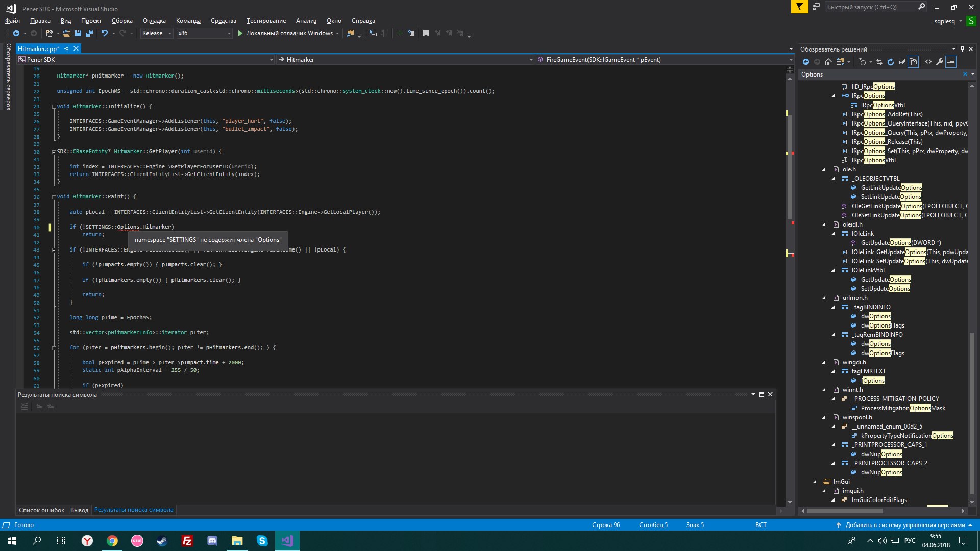Click Home icon in Solution Explorer
This screenshot has height=551, width=980.
[828, 62]
